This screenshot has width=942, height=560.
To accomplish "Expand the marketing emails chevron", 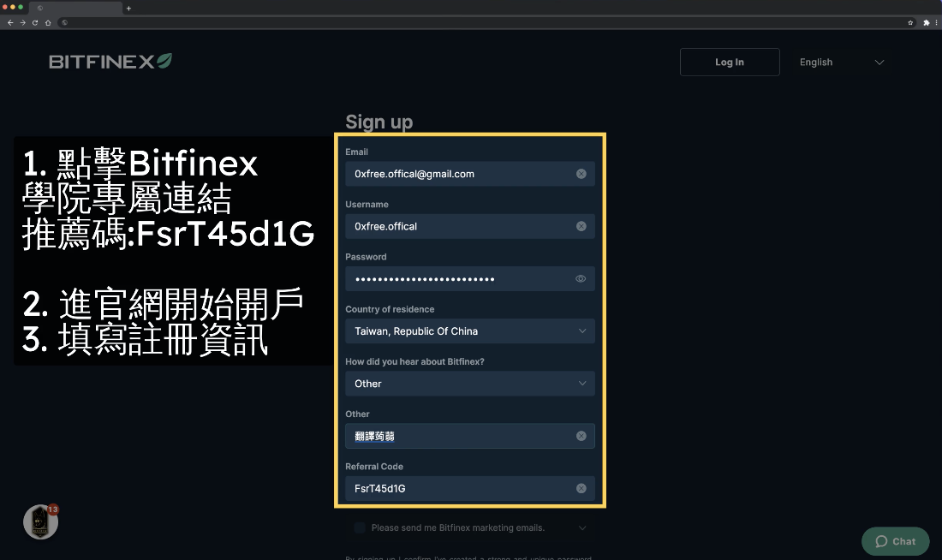I will [582, 528].
